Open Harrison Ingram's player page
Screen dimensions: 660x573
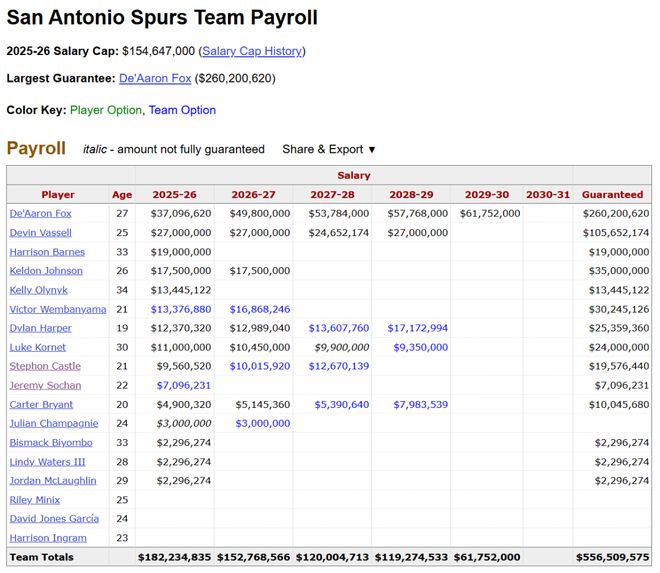(x=47, y=537)
